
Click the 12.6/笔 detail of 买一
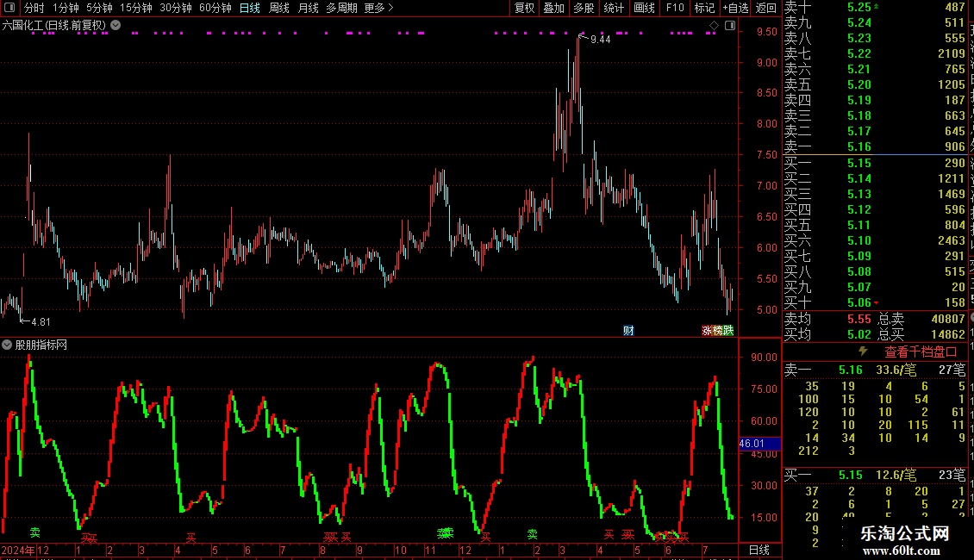pyautogui.click(x=896, y=475)
